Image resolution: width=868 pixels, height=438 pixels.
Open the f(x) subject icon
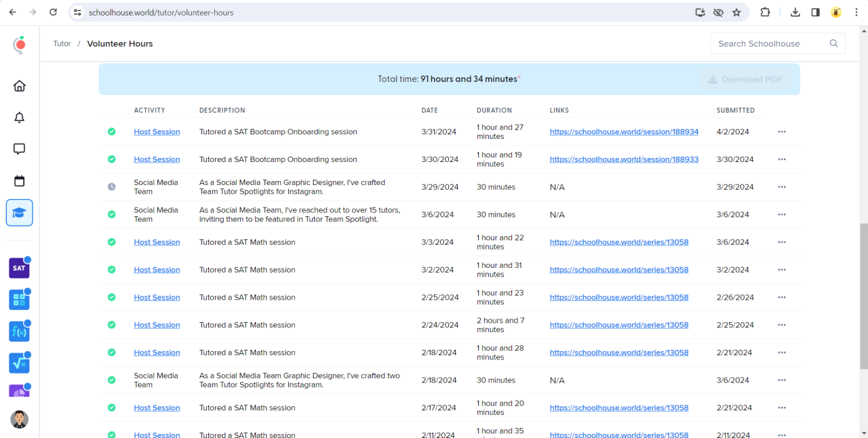[19, 332]
